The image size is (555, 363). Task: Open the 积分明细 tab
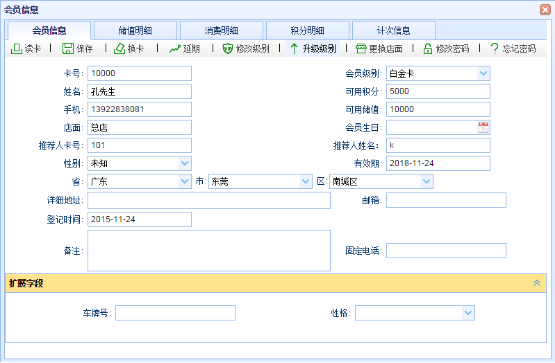pos(308,30)
